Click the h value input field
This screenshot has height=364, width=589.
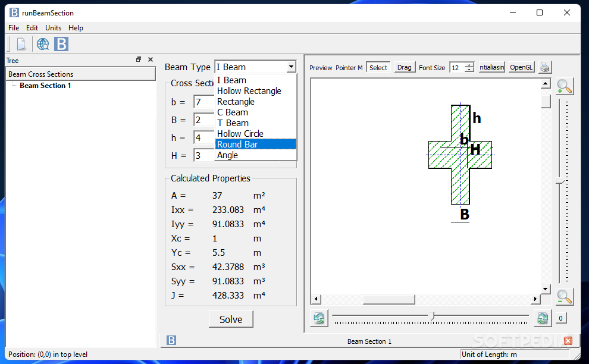(x=204, y=137)
